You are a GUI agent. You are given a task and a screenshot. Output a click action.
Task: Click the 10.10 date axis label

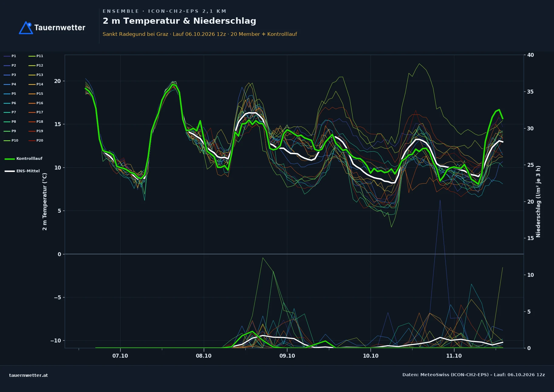tap(371, 356)
